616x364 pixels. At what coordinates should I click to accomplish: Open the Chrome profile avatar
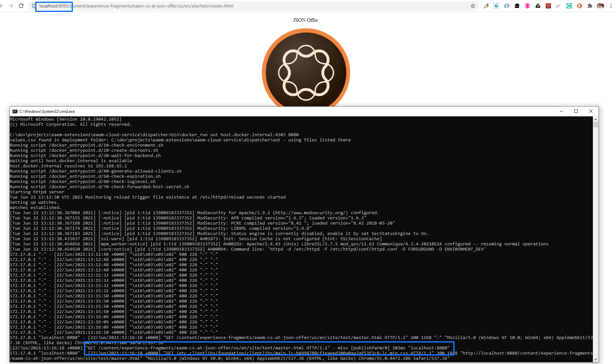click(x=600, y=6)
